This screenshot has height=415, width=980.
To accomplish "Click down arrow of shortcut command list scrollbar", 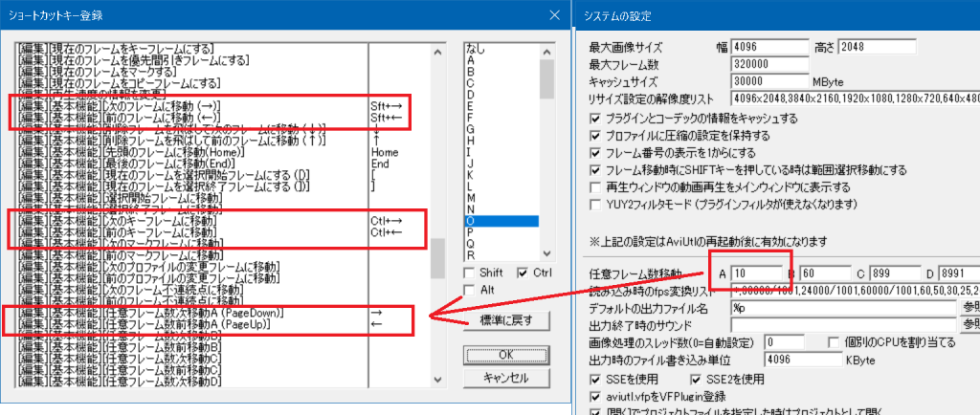I will tap(438, 379).
